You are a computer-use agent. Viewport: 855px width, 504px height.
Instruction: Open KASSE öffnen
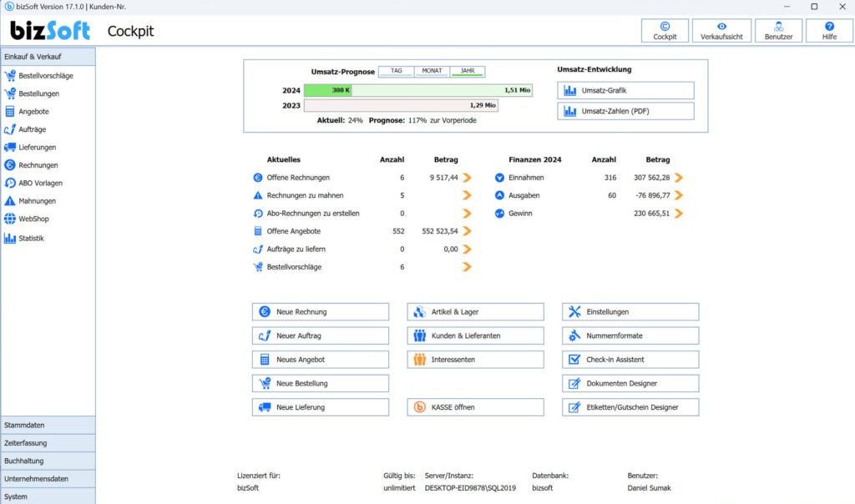pyautogui.click(x=474, y=407)
